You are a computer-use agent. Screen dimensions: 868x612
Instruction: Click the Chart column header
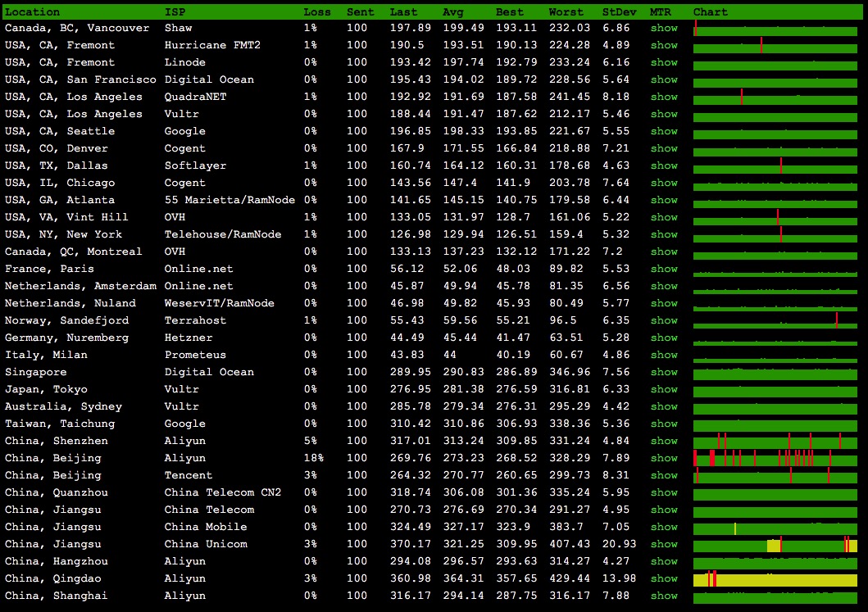(x=711, y=11)
